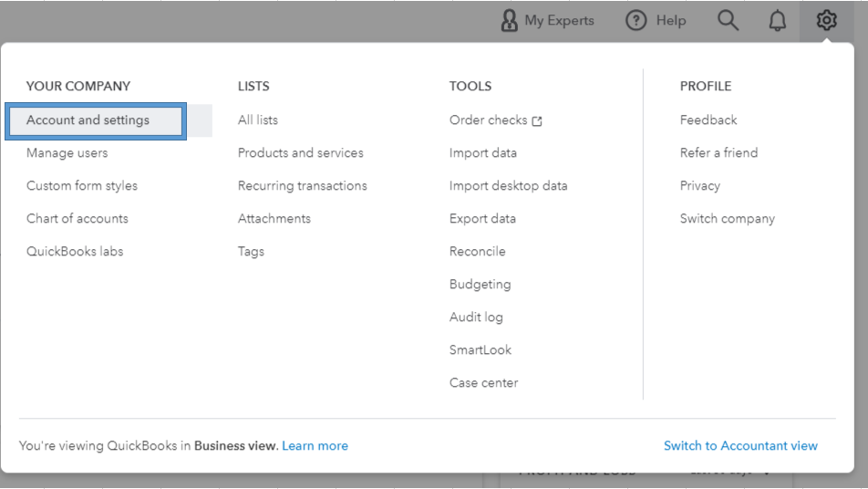
Task: Go to Products and services list
Action: click(300, 153)
